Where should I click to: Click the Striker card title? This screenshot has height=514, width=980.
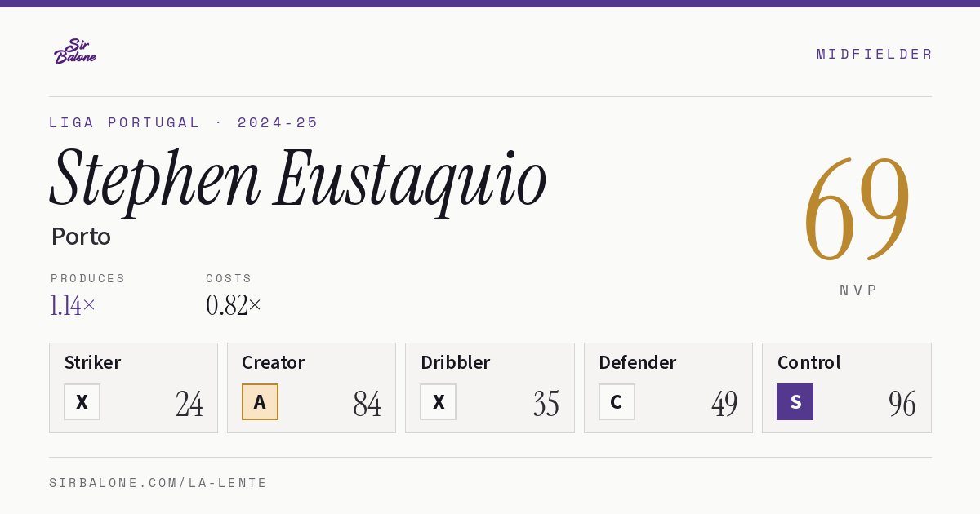(x=92, y=362)
